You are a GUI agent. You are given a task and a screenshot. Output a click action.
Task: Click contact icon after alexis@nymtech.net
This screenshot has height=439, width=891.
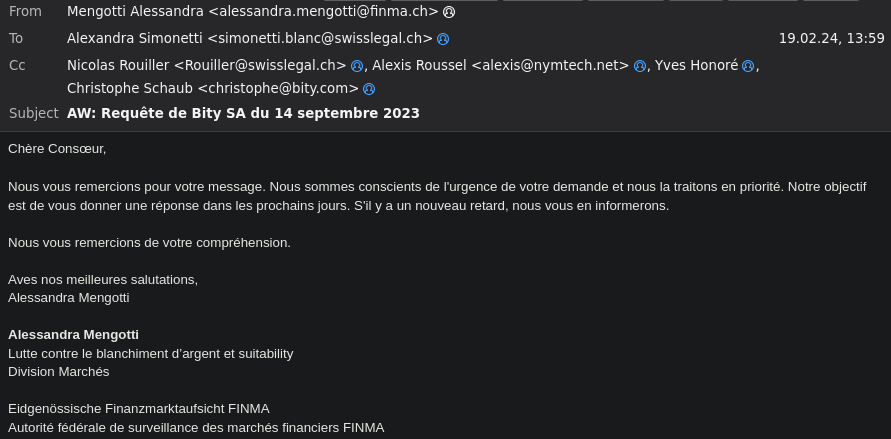639,66
